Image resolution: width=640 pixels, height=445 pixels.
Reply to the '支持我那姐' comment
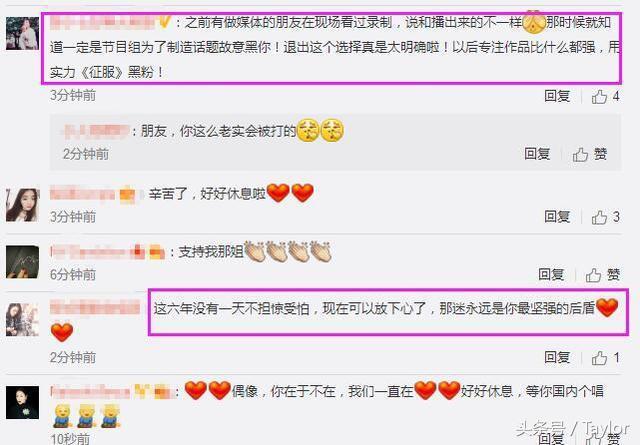point(551,274)
